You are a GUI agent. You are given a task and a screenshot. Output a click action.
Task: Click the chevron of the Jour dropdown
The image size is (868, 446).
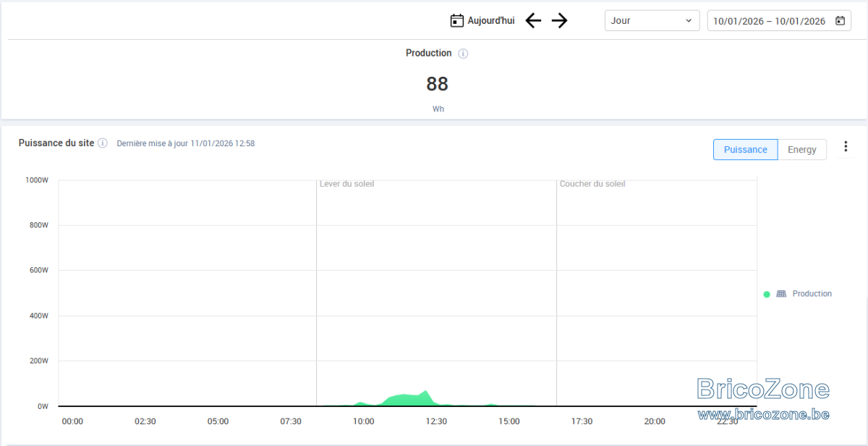click(x=689, y=21)
